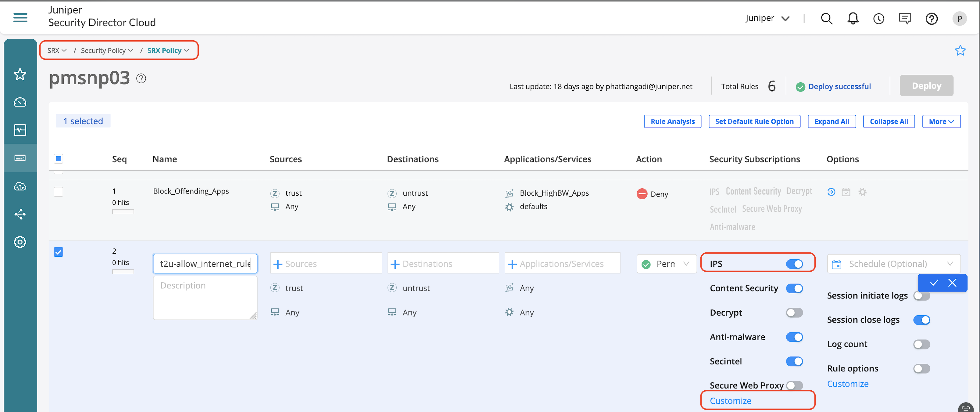Open the hamburger navigation menu
The height and width of the screenshot is (412, 980).
click(x=20, y=17)
